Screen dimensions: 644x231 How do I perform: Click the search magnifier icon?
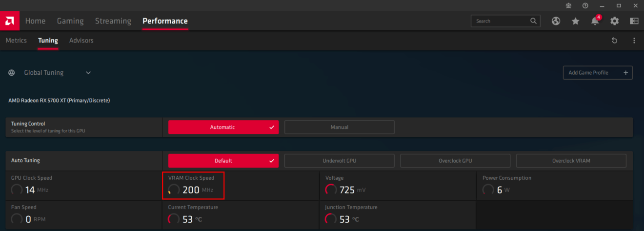pos(533,21)
